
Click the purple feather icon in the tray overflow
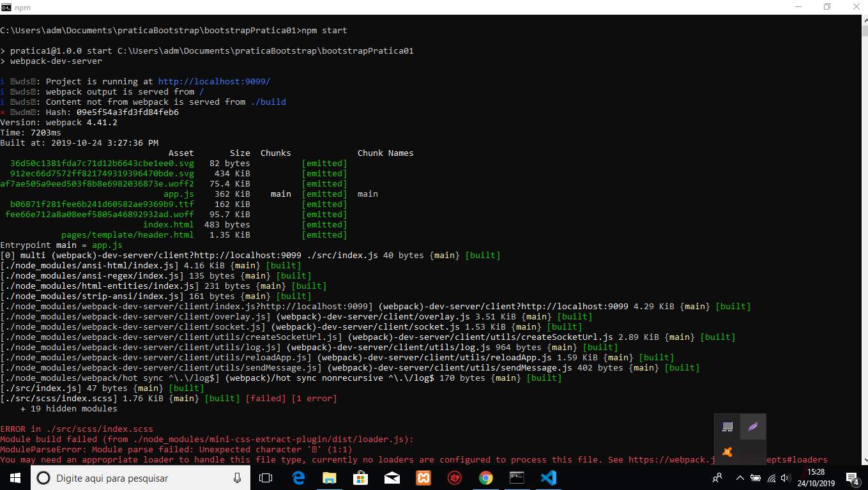coord(753,426)
